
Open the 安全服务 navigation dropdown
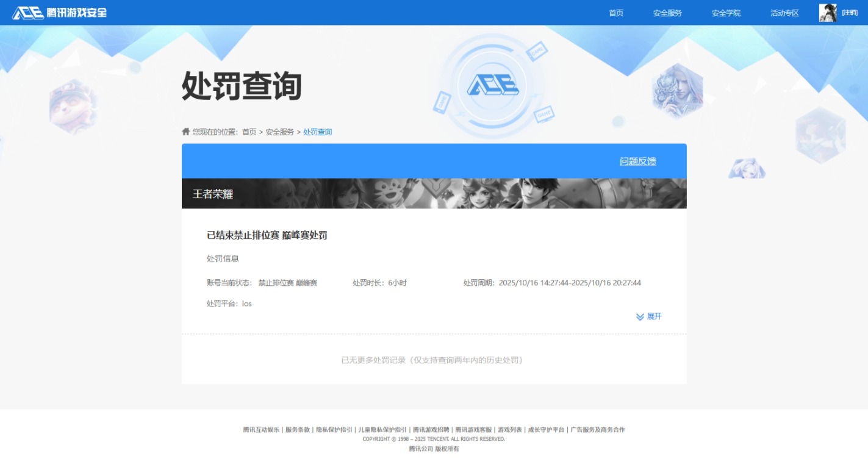click(x=666, y=12)
